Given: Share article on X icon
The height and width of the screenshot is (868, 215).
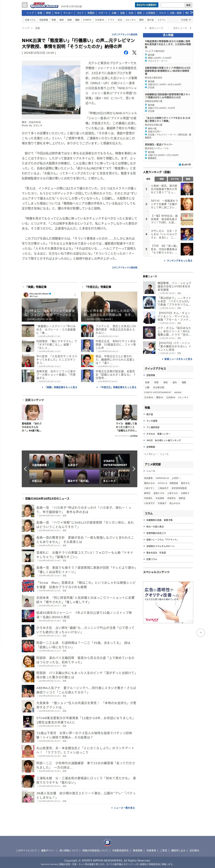Looking at the screenshot, I should coord(134,53).
